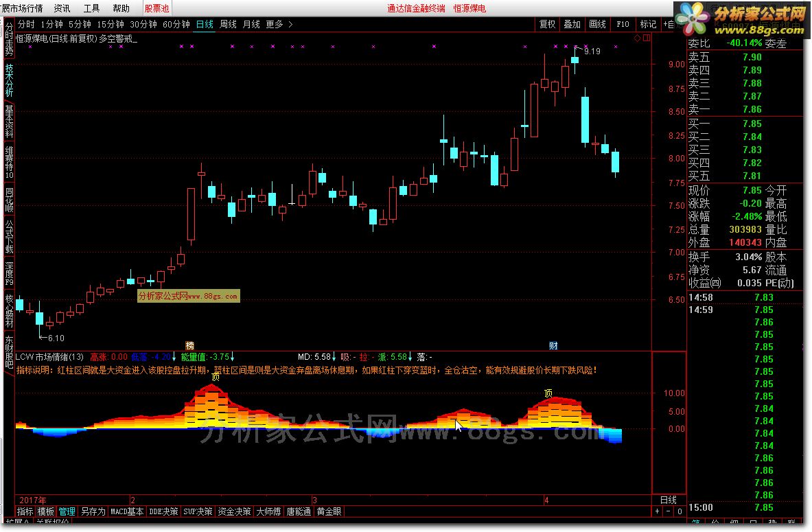Screen dimensions: 812x532
Task: Select the 15分钟 period tab
Action: [x=111, y=24]
